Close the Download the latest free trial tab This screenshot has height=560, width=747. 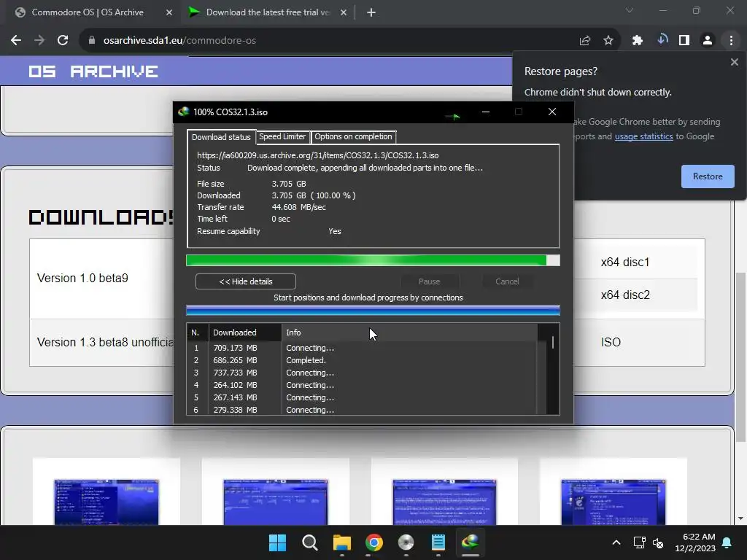344,12
